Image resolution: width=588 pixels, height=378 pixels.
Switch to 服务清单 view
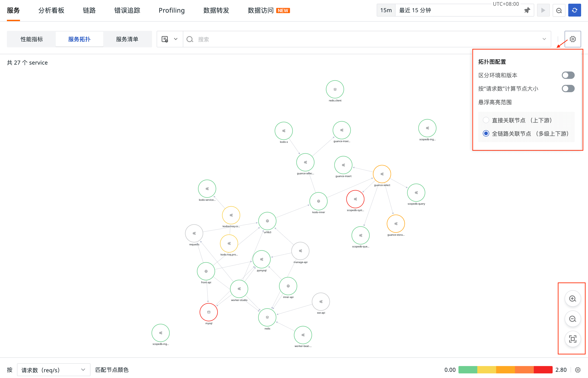(x=127, y=39)
